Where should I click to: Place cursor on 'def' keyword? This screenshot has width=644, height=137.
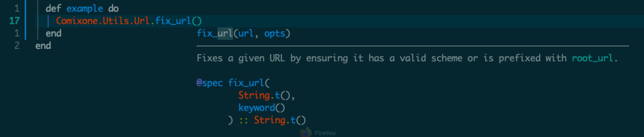click(53, 8)
